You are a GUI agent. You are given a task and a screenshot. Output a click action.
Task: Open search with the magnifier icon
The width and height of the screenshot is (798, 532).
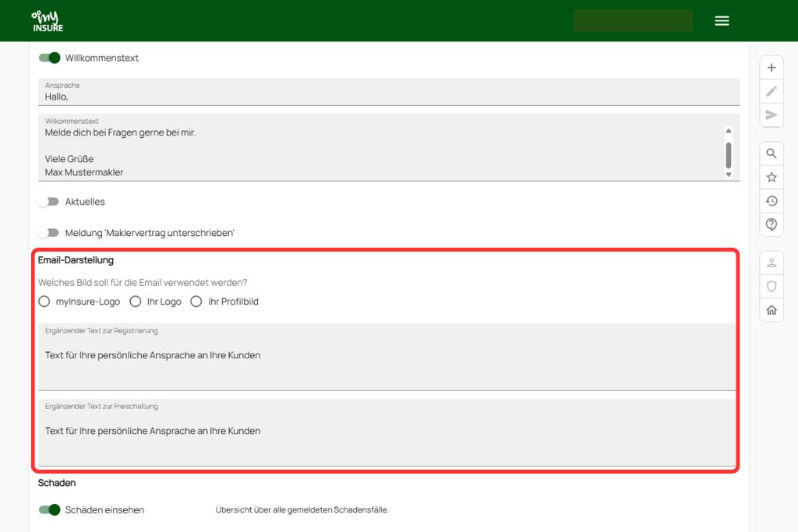772,153
